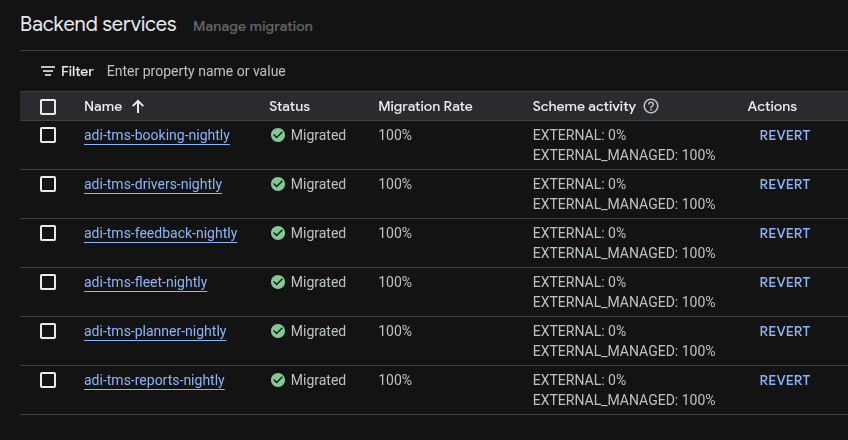
Task: Click 'EXTERNAL_MANAGED: 100%' in adi-tms-feedback-nightly row
Action: point(624,253)
